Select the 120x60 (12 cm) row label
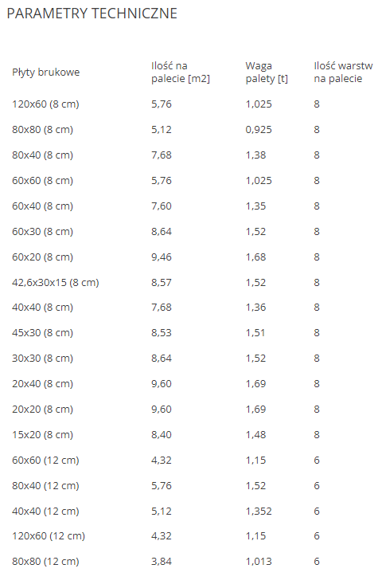The height and width of the screenshot is (588, 382). pyautogui.click(x=49, y=536)
